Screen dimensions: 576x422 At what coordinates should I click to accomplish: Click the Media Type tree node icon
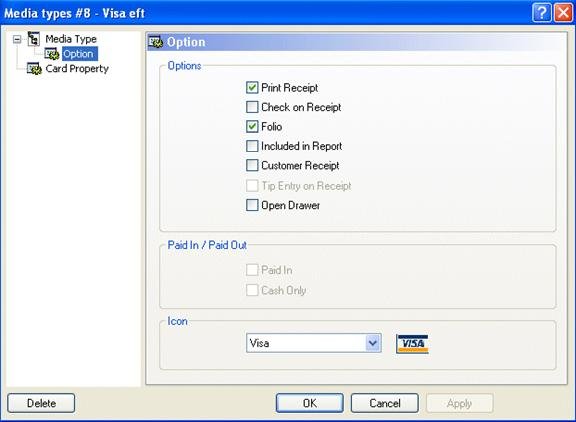pos(34,39)
